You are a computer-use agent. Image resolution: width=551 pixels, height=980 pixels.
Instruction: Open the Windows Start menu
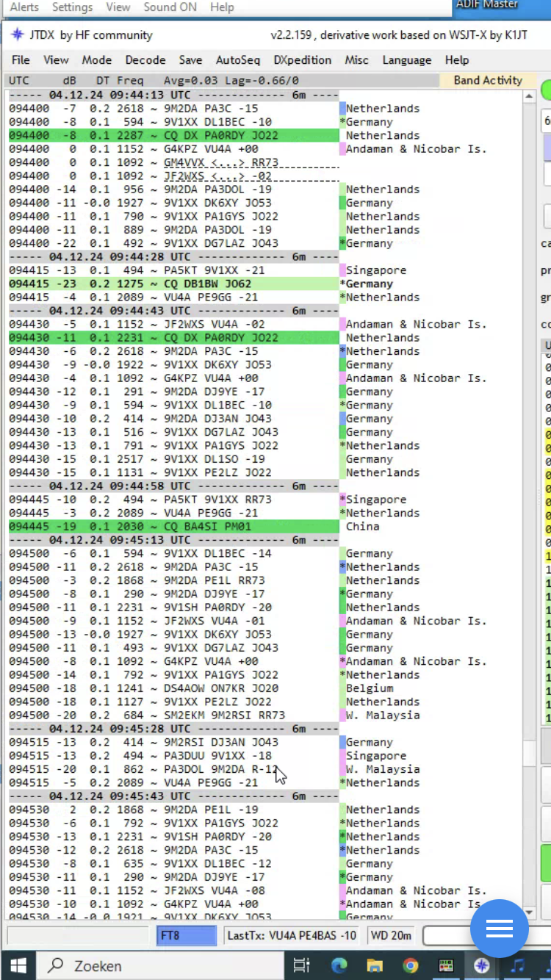[18, 965]
